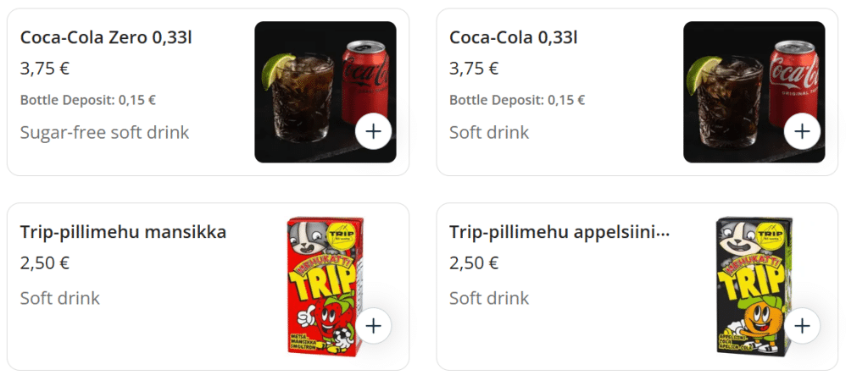The image size is (868, 381).
Task: Click Soft drink description under Coca-Cola 0,33l
Action: point(489,132)
